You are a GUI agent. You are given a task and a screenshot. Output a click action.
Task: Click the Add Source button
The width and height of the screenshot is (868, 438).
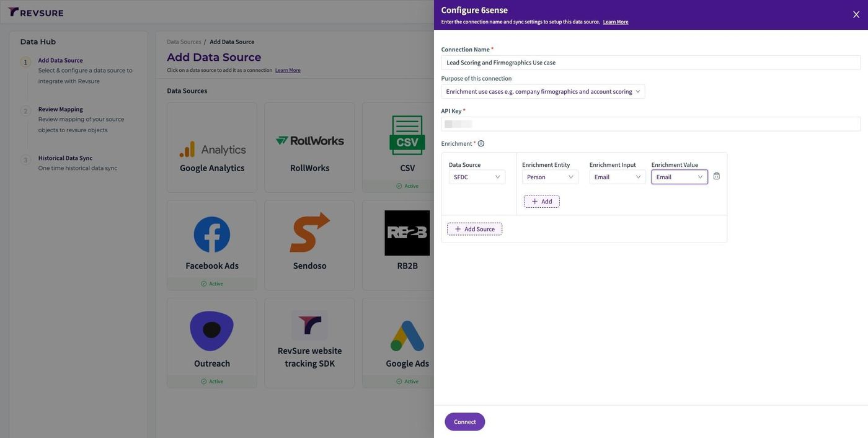[475, 230]
